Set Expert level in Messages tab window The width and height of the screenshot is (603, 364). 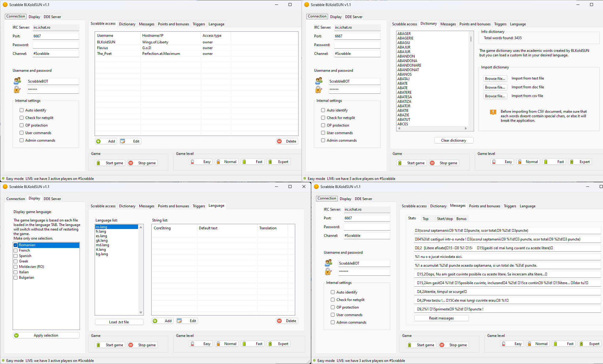[590, 344]
